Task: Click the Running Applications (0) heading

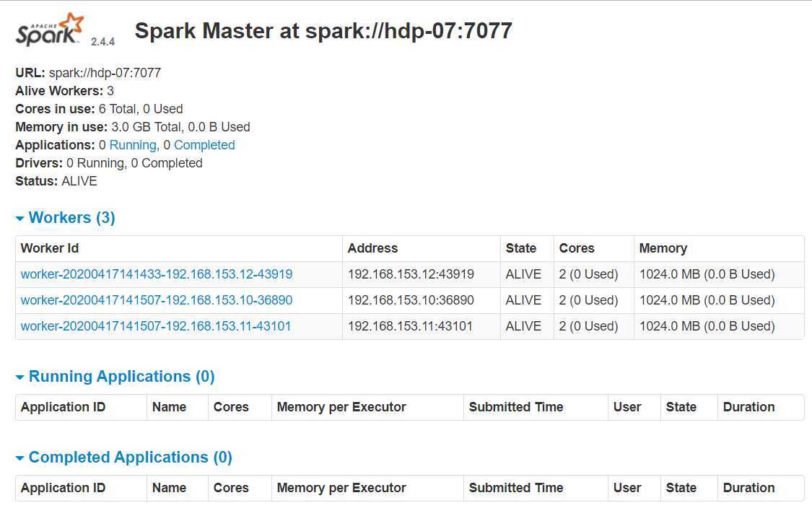Action: (122, 376)
